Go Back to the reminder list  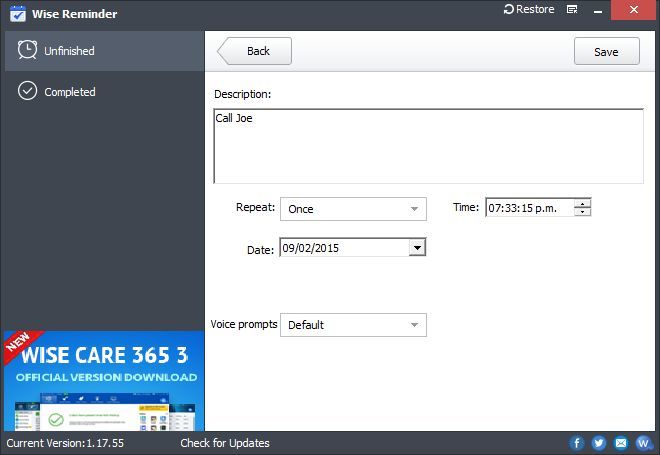pyautogui.click(x=255, y=51)
